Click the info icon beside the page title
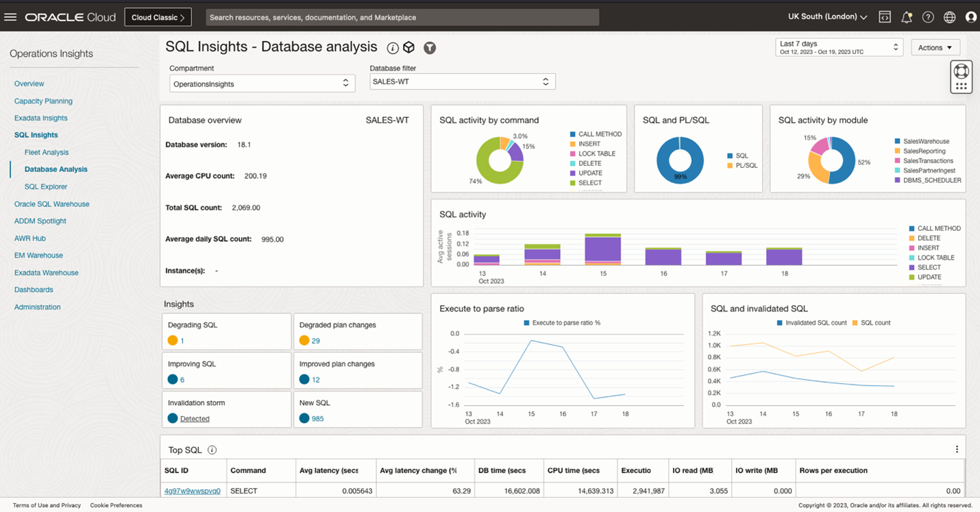 click(393, 48)
